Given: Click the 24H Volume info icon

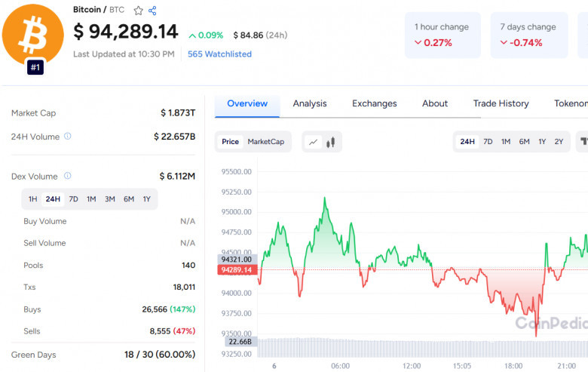Looking at the screenshot, I should (x=68, y=137).
